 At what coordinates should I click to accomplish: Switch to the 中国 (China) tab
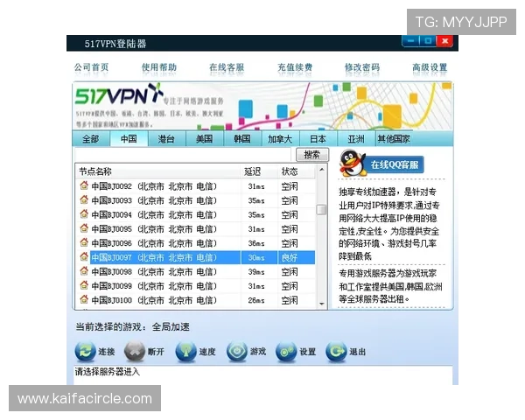click(129, 138)
